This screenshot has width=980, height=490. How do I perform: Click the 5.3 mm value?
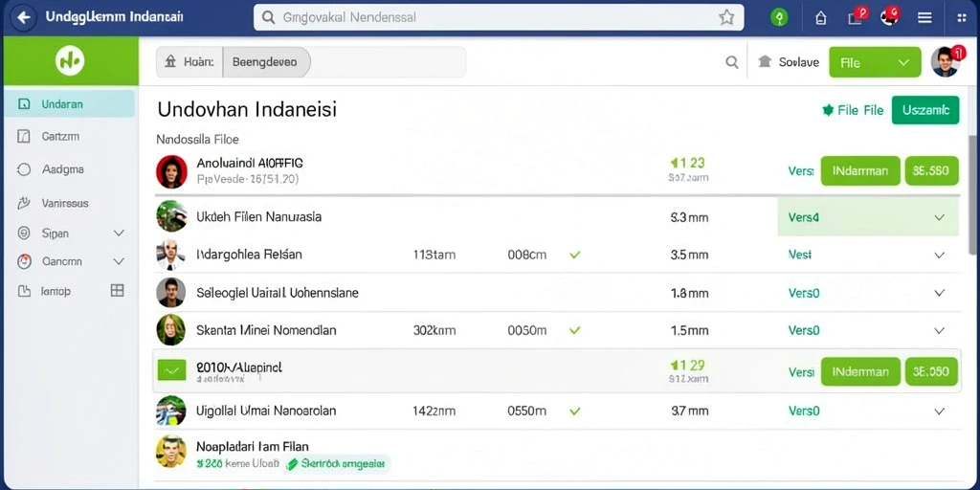pyautogui.click(x=689, y=217)
